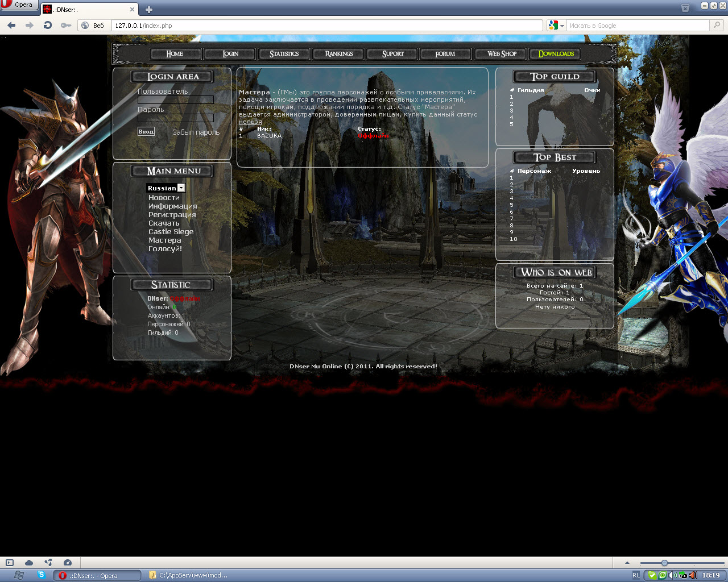Open the Скачать menu link
Viewport: 728px width, 582px height.
coord(164,223)
